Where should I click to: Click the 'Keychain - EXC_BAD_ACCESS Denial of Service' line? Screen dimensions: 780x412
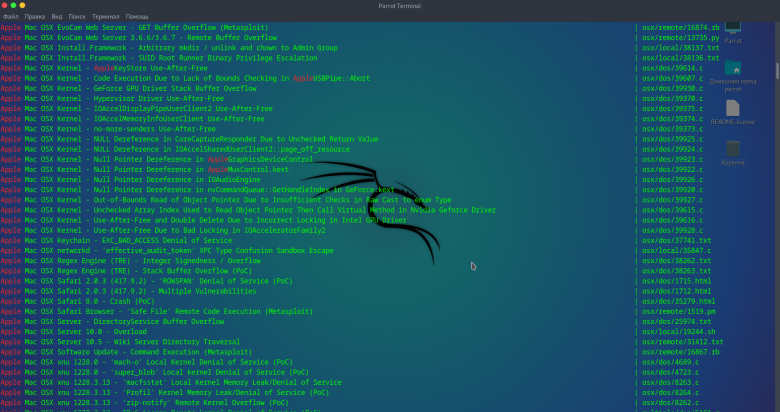pos(116,240)
